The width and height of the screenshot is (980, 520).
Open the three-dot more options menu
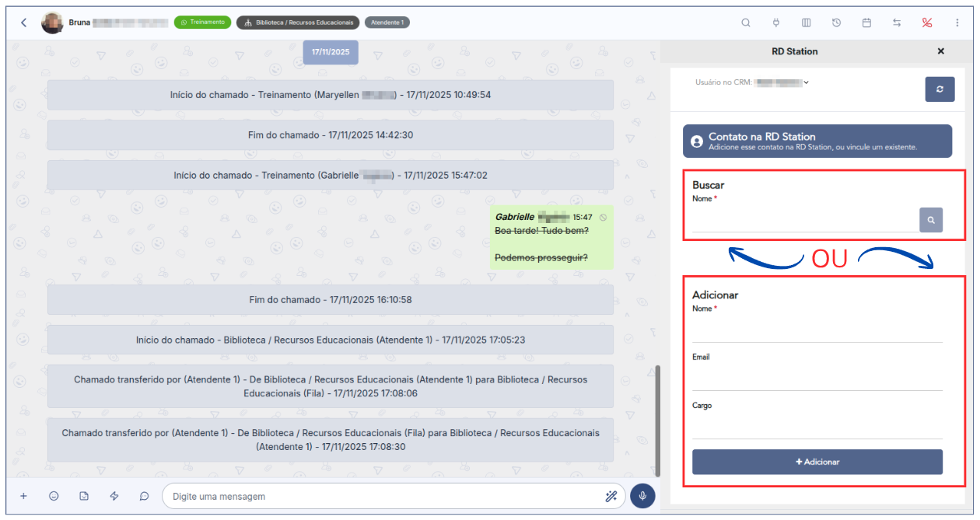(957, 23)
